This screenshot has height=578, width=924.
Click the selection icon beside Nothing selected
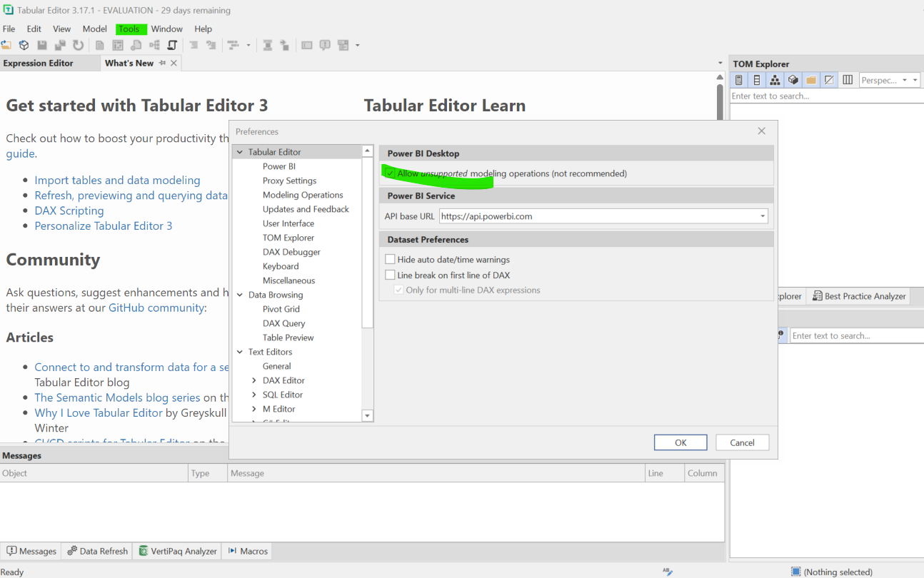click(795, 572)
